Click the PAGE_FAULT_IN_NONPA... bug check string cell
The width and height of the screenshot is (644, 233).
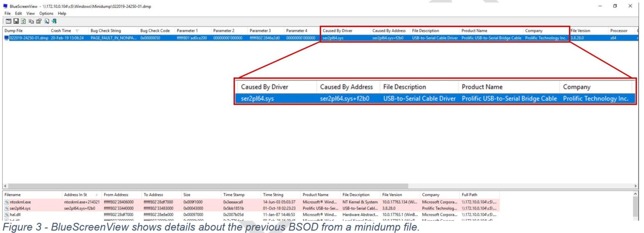point(113,38)
